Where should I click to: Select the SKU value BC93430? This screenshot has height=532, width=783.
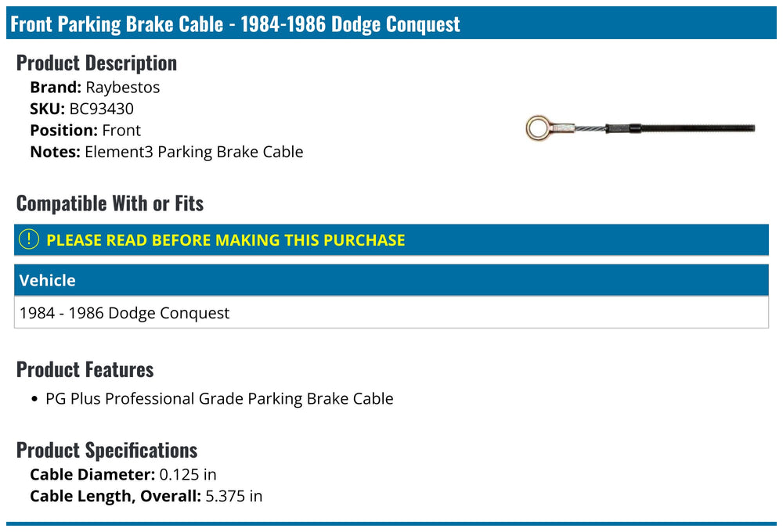coord(101,109)
